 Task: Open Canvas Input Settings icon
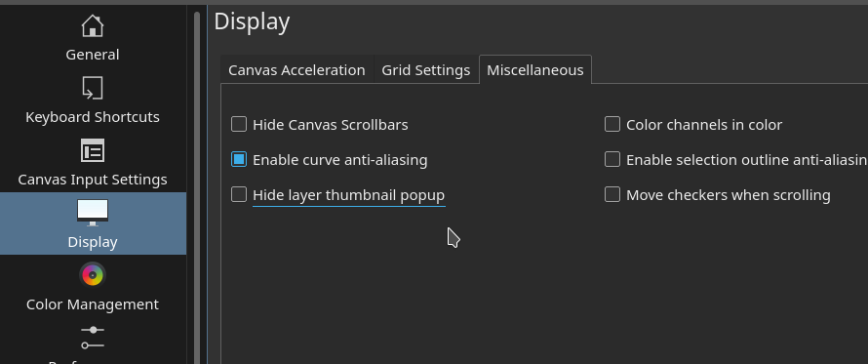93,150
